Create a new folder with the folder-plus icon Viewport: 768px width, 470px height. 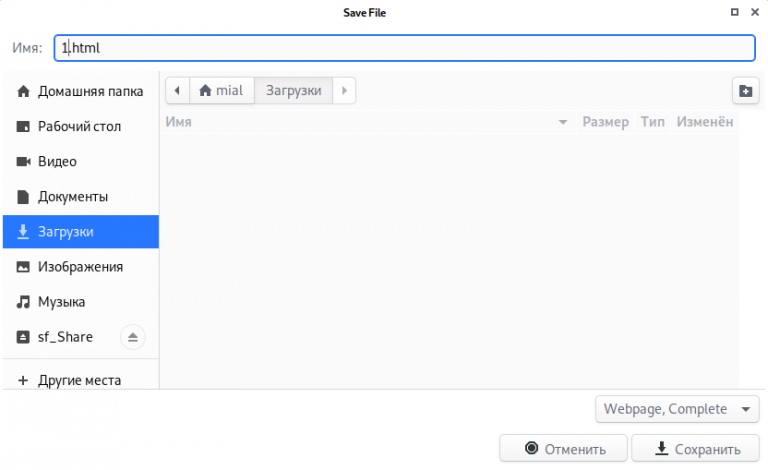click(x=745, y=91)
